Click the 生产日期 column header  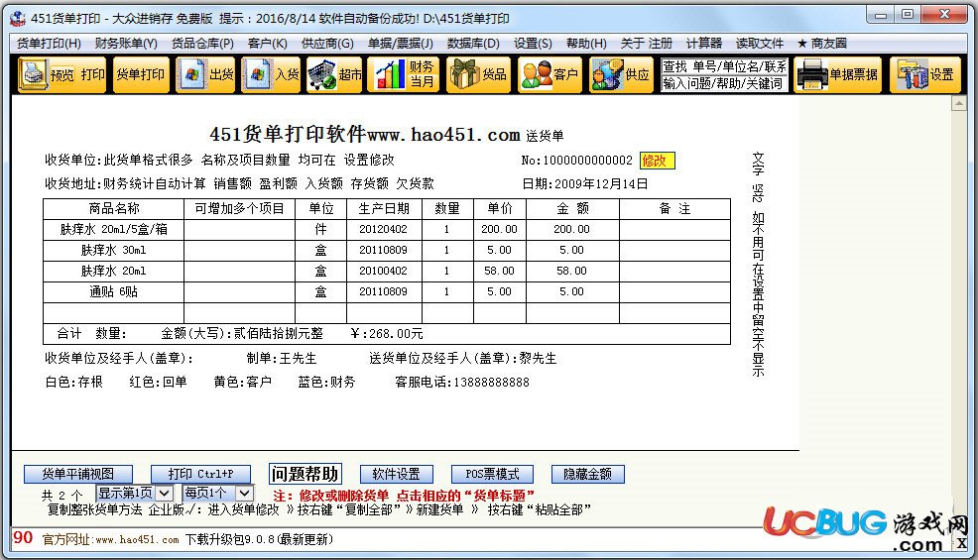[384, 209]
